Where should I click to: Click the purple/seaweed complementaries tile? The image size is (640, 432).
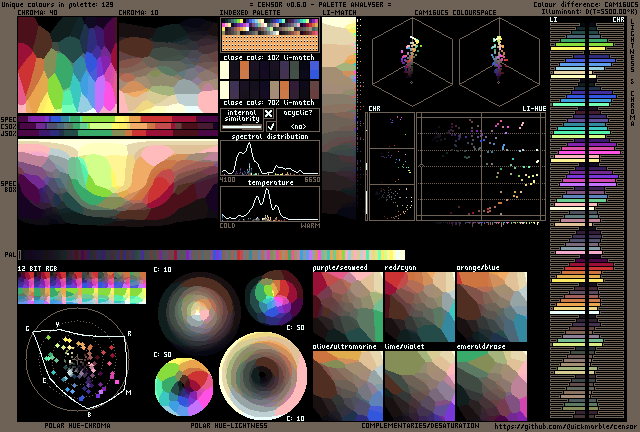pyautogui.click(x=348, y=307)
